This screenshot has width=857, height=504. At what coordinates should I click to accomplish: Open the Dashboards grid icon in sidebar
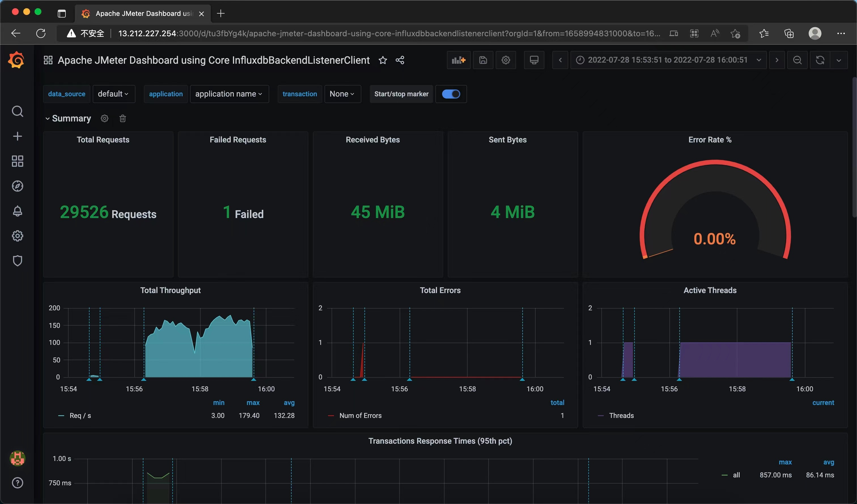coord(17,161)
